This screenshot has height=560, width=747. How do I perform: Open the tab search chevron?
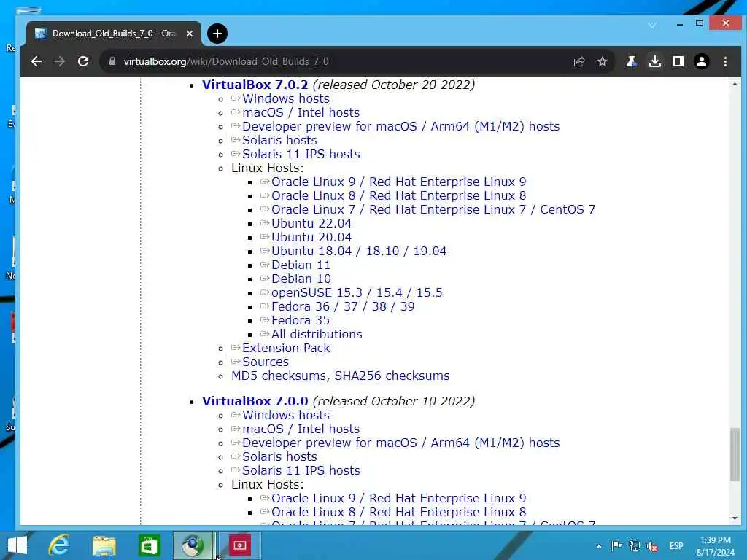click(x=652, y=25)
